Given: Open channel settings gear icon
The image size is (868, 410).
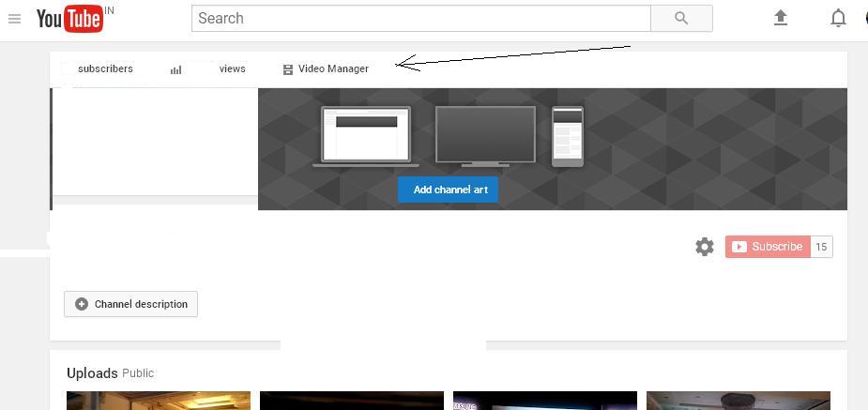Looking at the screenshot, I should tap(705, 246).
